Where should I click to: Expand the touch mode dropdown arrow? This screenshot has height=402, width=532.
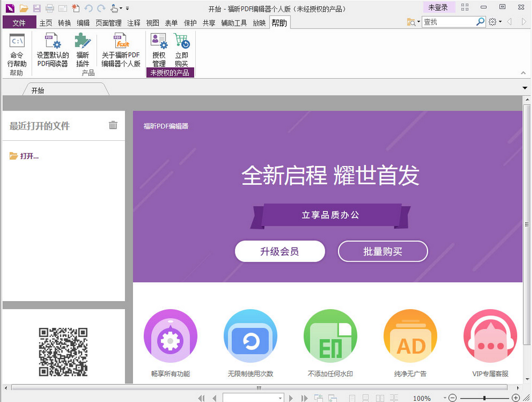[x=121, y=8]
